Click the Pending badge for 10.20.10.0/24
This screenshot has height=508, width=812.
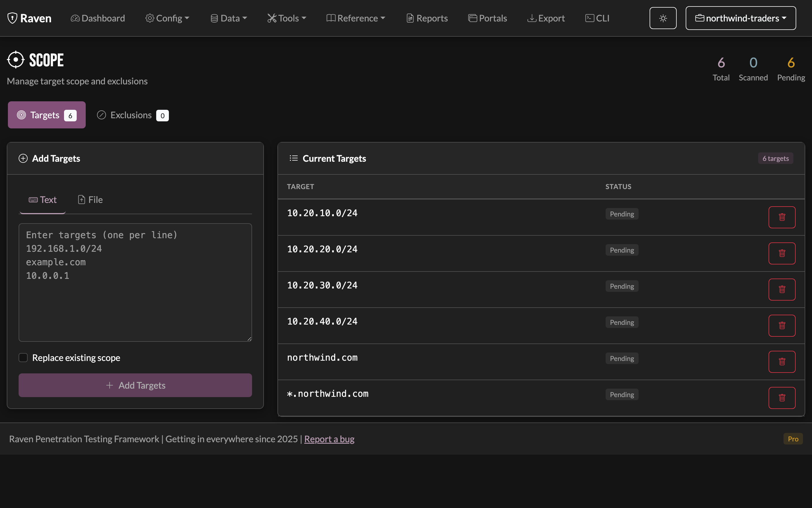click(x=622, y=214)
